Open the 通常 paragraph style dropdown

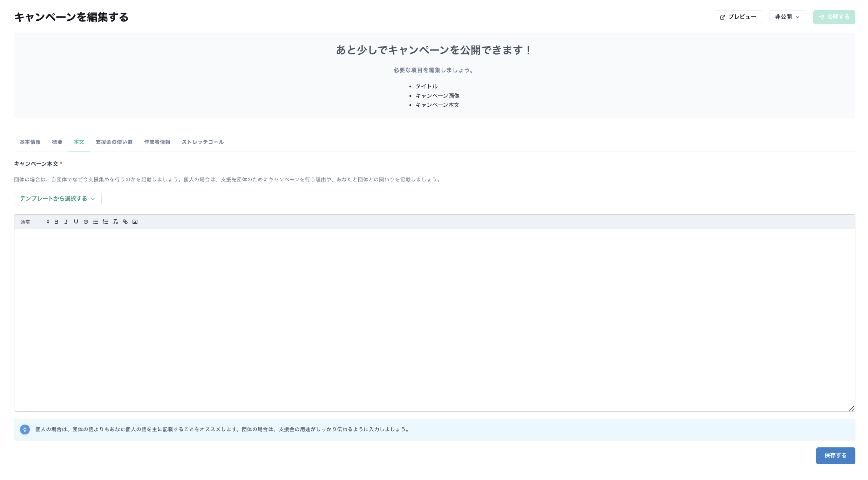pos(33,222)
